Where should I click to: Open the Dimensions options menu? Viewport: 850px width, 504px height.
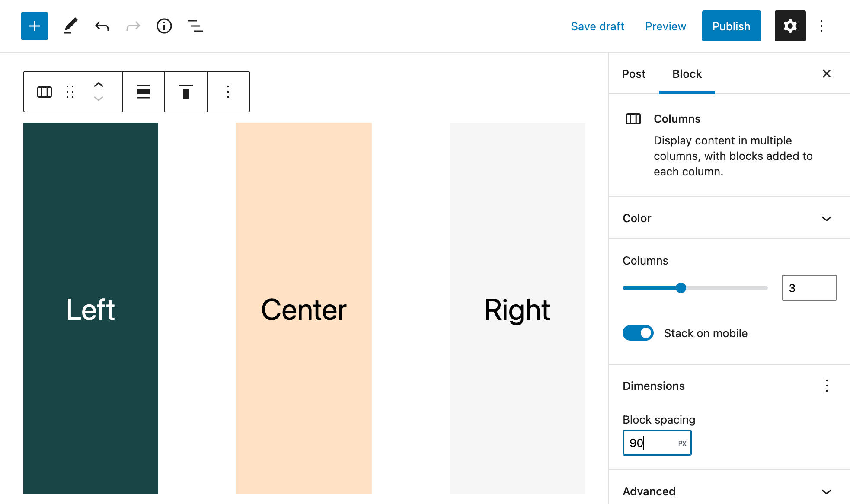(x=826, y=386)
